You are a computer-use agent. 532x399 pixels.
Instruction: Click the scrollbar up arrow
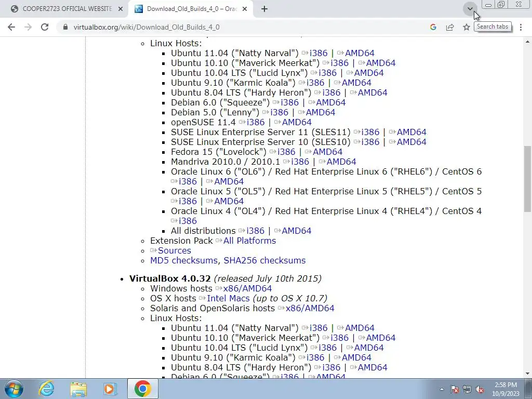(x=527, y=42)
